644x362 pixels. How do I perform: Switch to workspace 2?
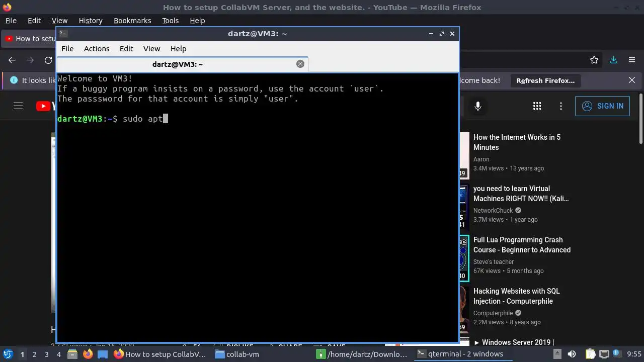pos(34,354)
